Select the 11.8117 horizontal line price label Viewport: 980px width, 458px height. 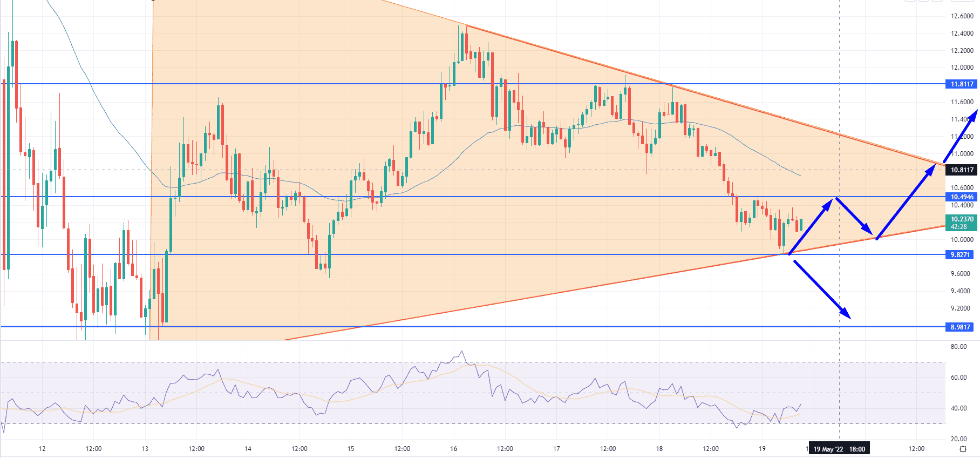(x=962, y=84)
